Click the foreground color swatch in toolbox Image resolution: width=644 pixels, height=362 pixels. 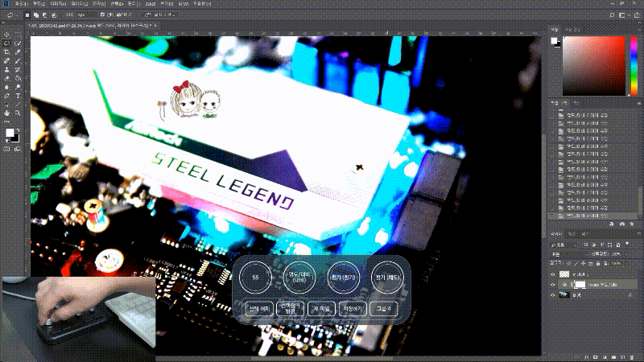tap(10, 133)
